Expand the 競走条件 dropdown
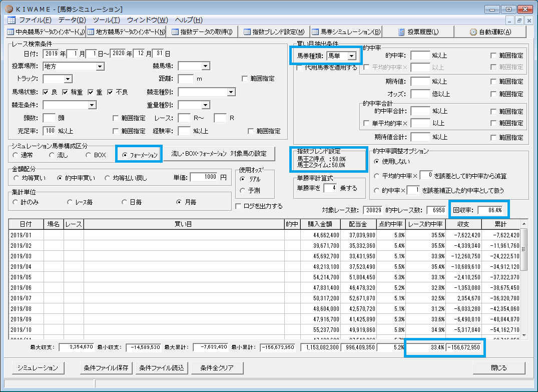Screen dimensions: 538x392 92,105
